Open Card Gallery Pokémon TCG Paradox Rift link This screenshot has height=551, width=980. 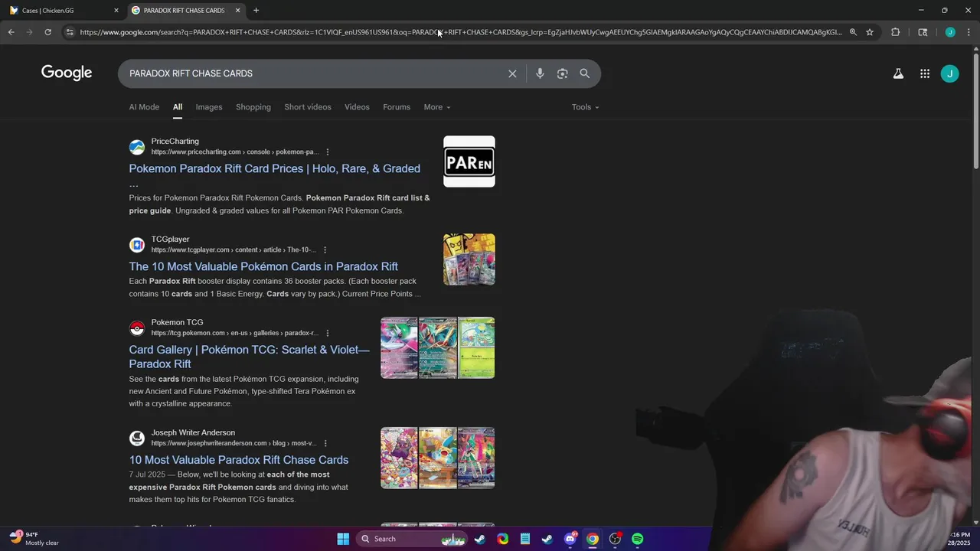[249, 357]
